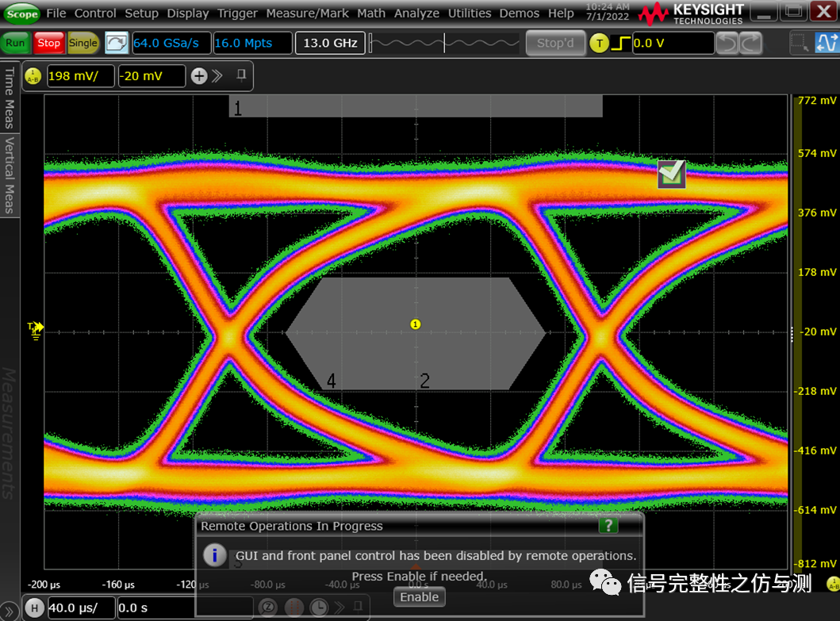Viewport: 840px width, 621px height.
Task: Click the dimmed red marker bars icon at bottom
Action: tap(293, 608)
